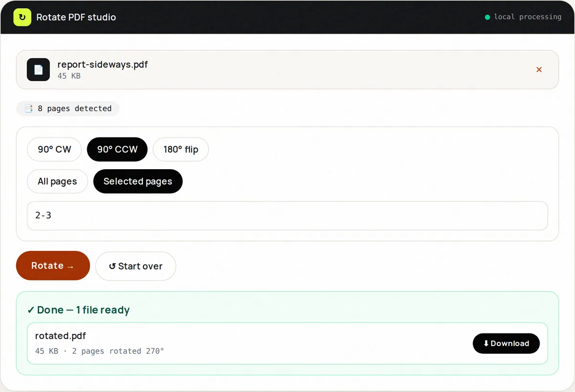Click the Done — 1 file ready heading
This screenshot has width=575, height=392.
coord(79,310)
